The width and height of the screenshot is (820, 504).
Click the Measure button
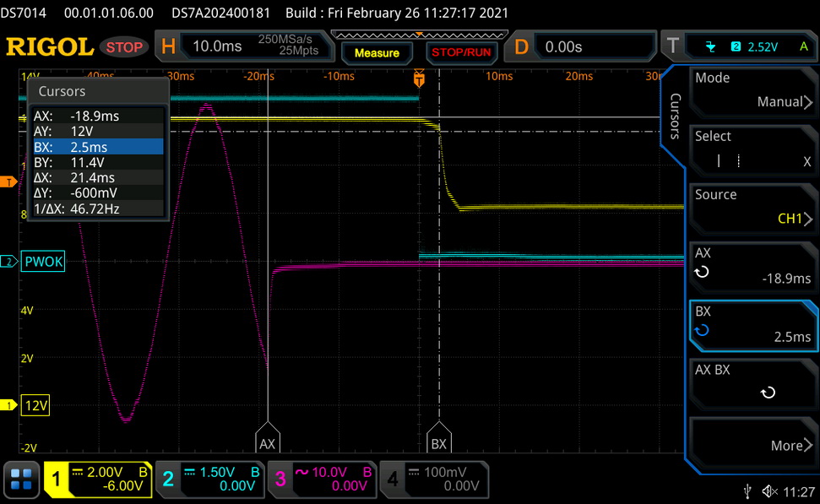coord(377,53)
